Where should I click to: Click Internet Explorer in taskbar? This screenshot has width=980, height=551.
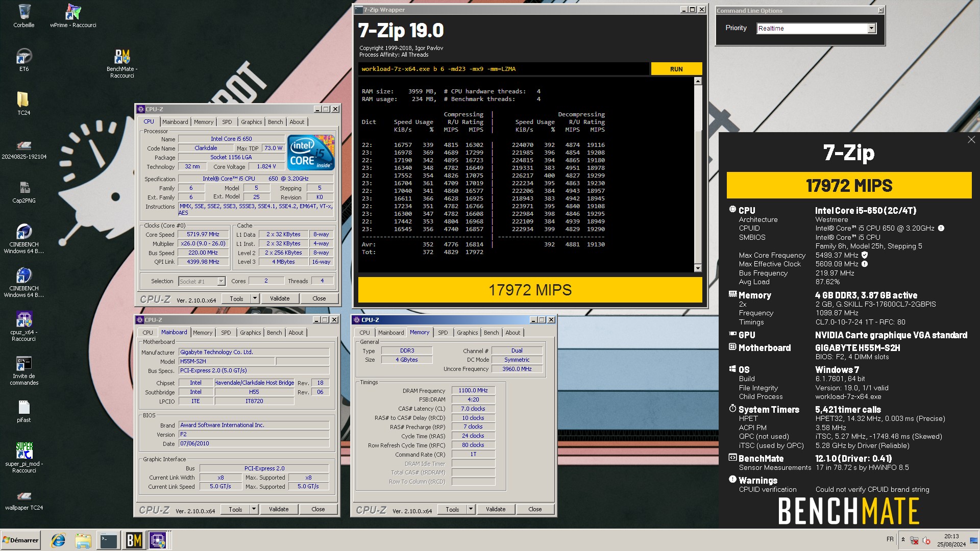58,540
